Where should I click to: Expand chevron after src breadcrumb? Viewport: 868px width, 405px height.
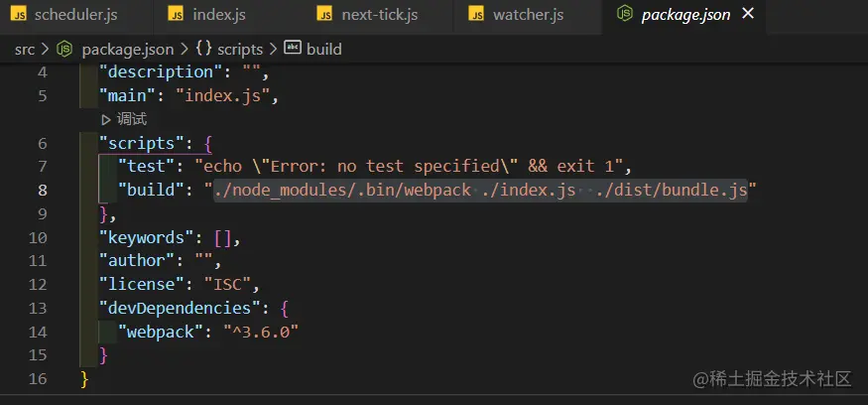pyautogui.click(x=46, y=50)
